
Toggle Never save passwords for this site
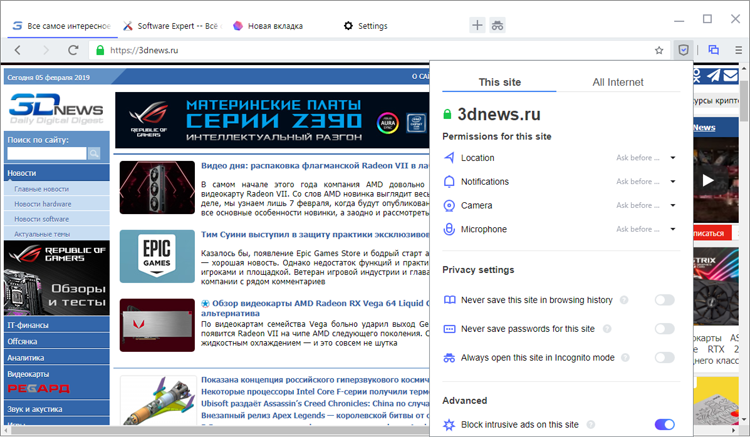(664, 328)
